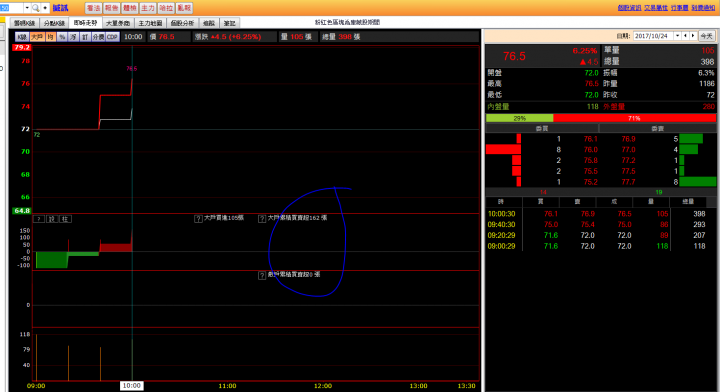Viewport: 720px width, 392px height.
Task: Toggle the 浮 chart button
Action: (x=73, y=37)
